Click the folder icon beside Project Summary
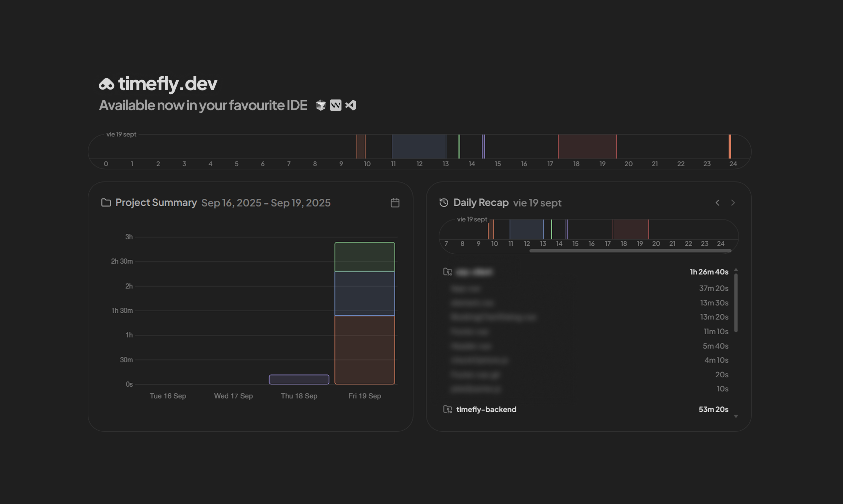 107,202
